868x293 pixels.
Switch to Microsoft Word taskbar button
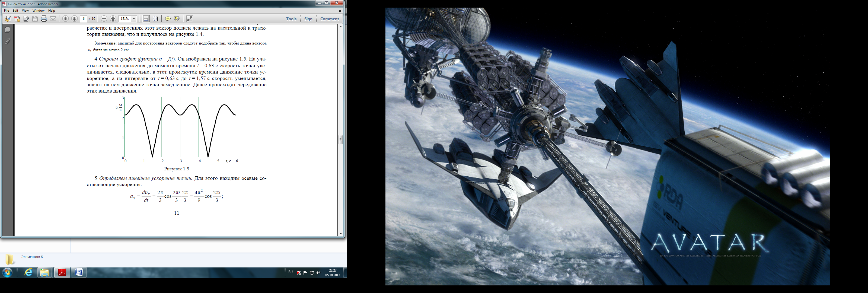click(79, 272)
